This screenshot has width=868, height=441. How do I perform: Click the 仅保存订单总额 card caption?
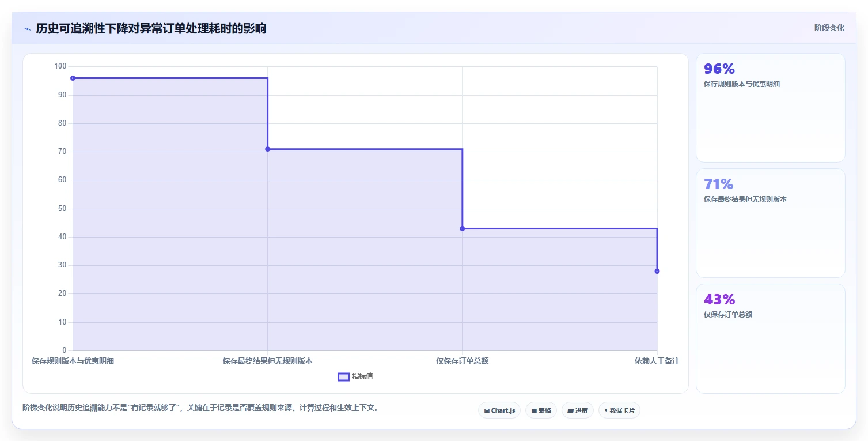click(x=728, y=315)
